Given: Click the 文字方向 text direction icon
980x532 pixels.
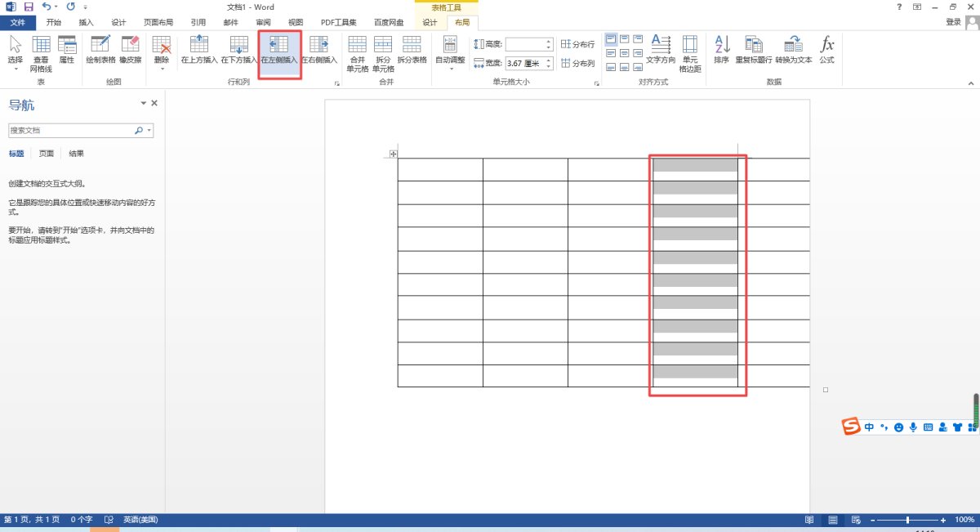Looking at the screenshot, I should click(x=661, y=46).
